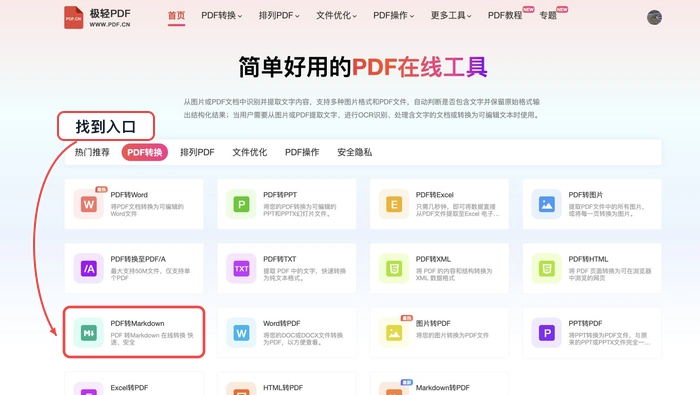This screenshot has width=700, height=395.
Task: Click the Word转PDF blue W icon
Action: [242, 333]
